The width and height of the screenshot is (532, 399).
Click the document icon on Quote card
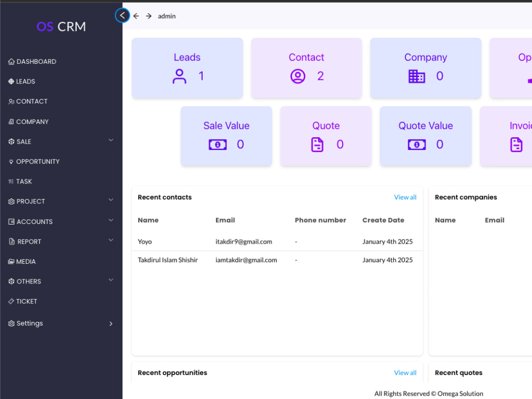pos(317,145)
